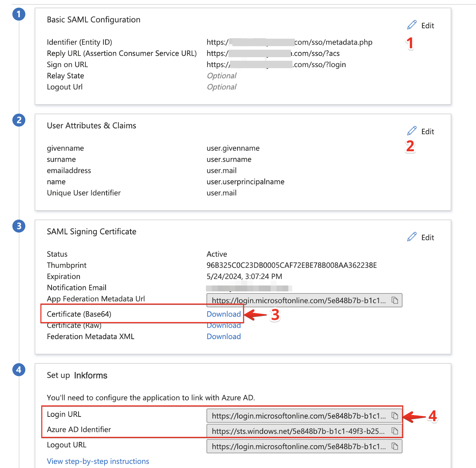Viewport: 476px width, 468px height.
Task: Click the blue step 3 circle badge
Action: click(x=19, y=226)
